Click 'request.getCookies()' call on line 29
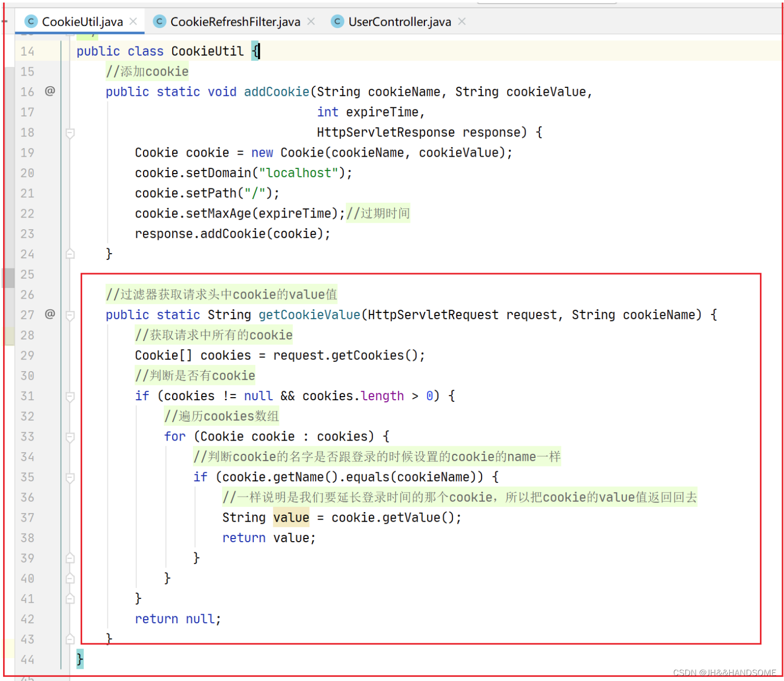The image size is (784, 681). 345,355
